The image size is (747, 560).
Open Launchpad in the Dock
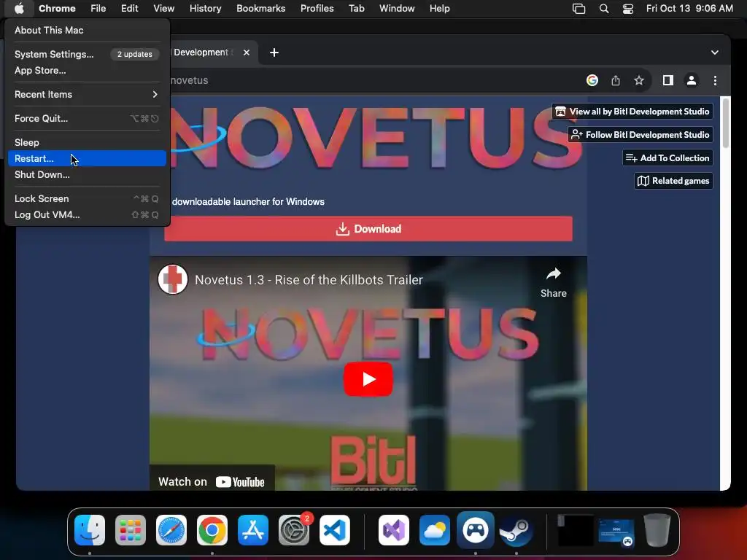[130, 530]
